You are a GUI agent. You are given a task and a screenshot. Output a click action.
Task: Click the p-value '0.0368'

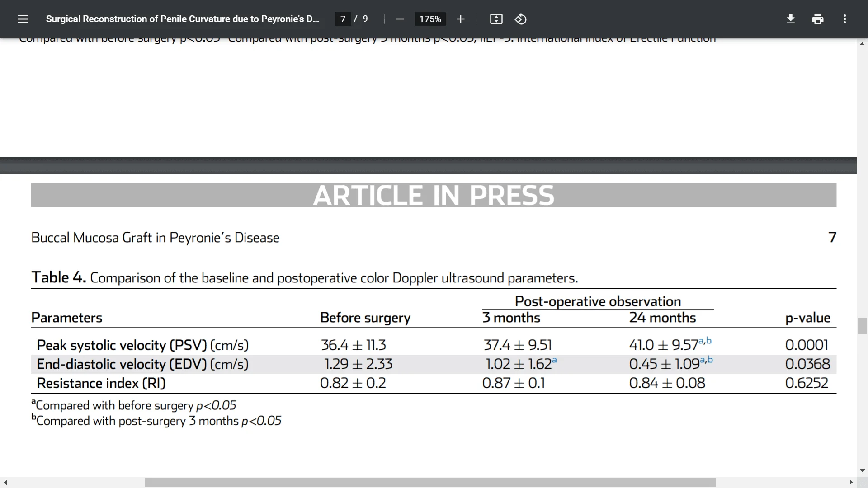[x=808, y=364]
